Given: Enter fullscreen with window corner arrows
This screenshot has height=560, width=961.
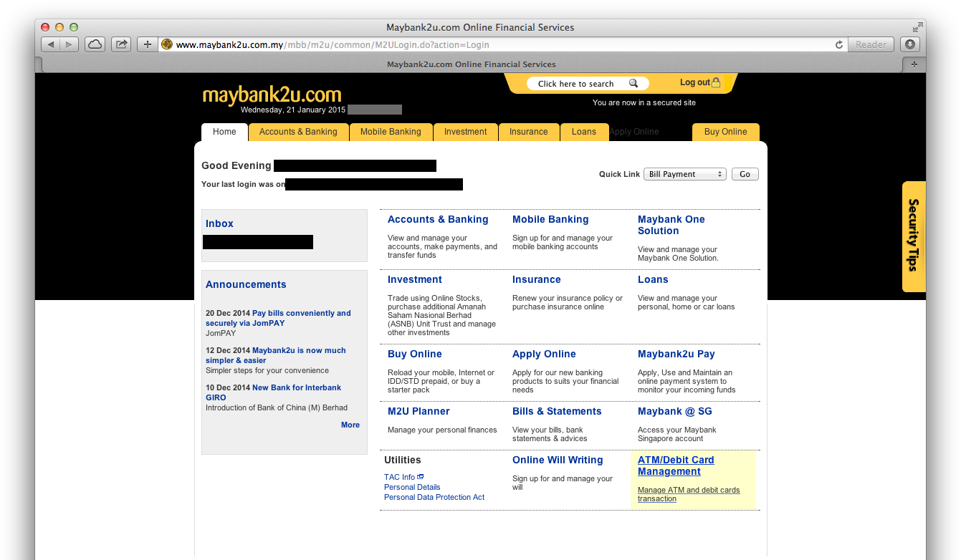Looking at the screenshot, I should click(x=918, y=27).
